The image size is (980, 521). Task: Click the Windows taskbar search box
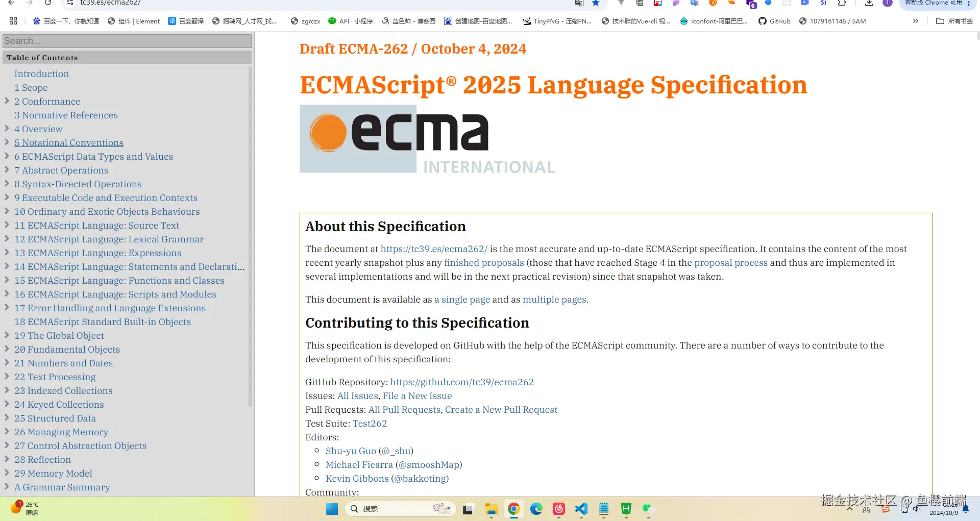[x=401, y=509]
